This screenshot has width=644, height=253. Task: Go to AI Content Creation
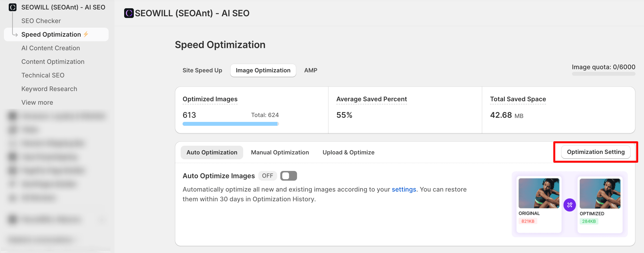[x=50, y=48]
